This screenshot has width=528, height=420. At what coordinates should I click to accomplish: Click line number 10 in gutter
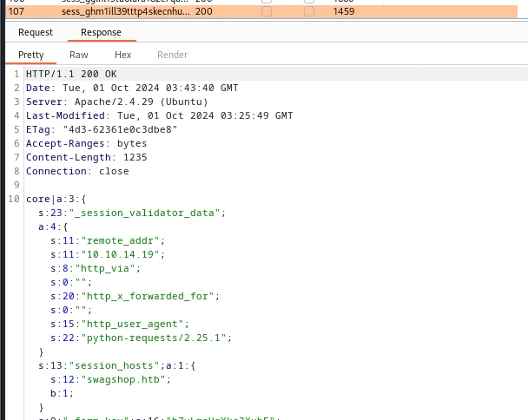14,199
